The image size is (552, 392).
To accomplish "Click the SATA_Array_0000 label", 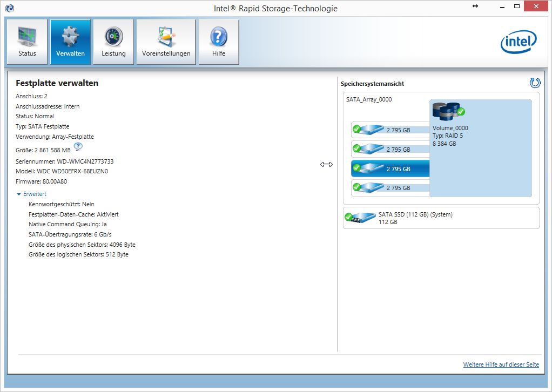I will click(369, 99).
